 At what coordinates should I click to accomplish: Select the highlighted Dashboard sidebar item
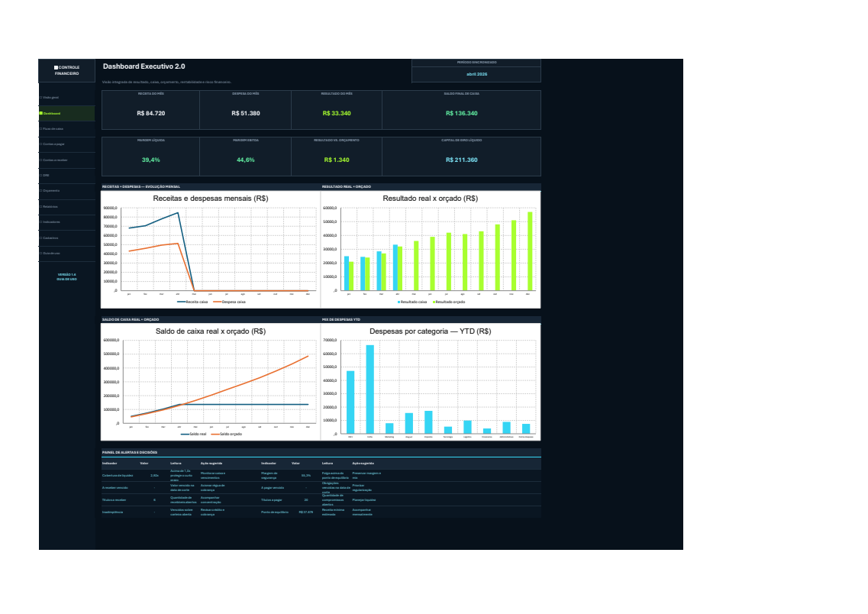[66, 113]
